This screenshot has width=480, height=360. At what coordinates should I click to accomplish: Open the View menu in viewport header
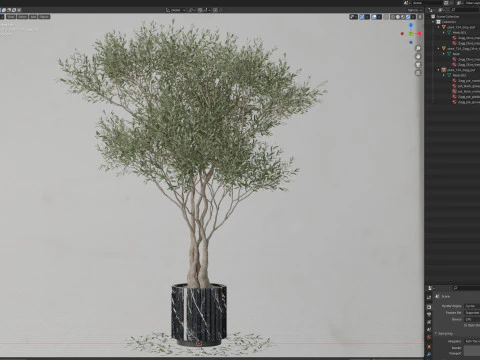pos(11,17)
